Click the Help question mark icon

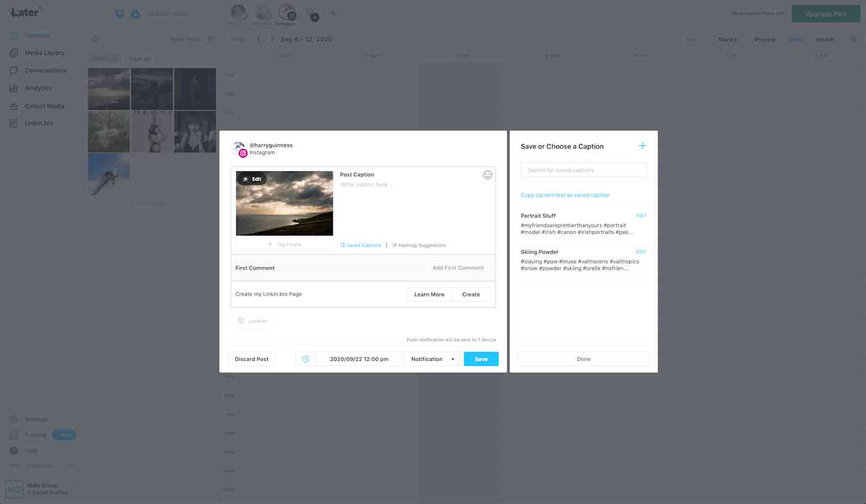[x=14, y=451]
